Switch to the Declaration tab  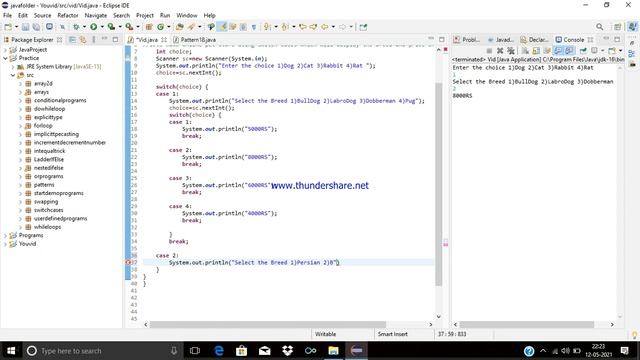pyautogui.click(x=534, y=40)
